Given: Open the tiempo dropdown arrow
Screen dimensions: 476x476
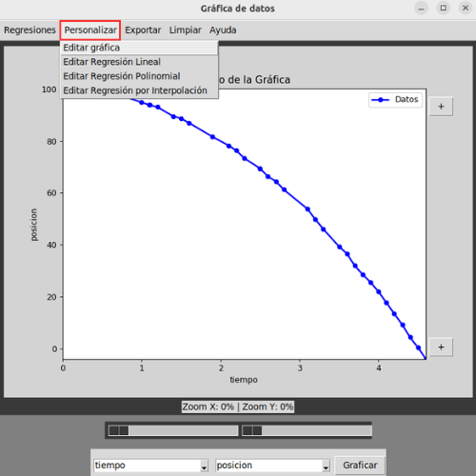Looking at the screenshot, I should point(204,466).
